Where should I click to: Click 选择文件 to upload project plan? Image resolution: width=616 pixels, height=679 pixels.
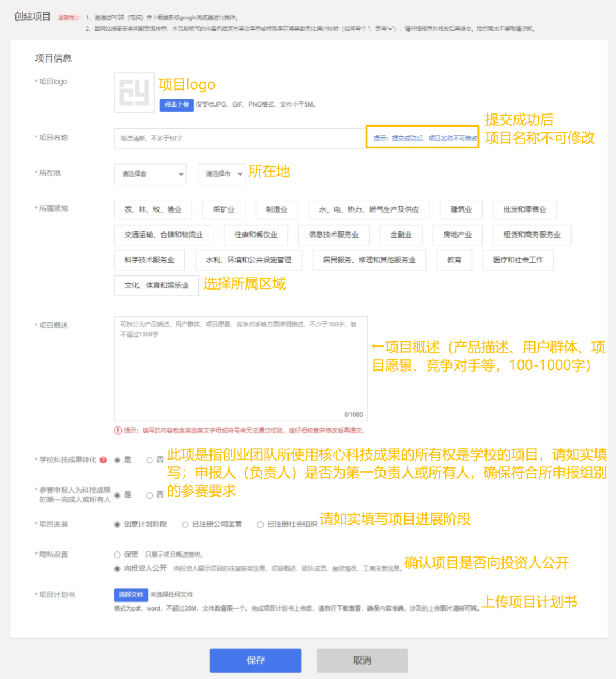click(131, 595)
